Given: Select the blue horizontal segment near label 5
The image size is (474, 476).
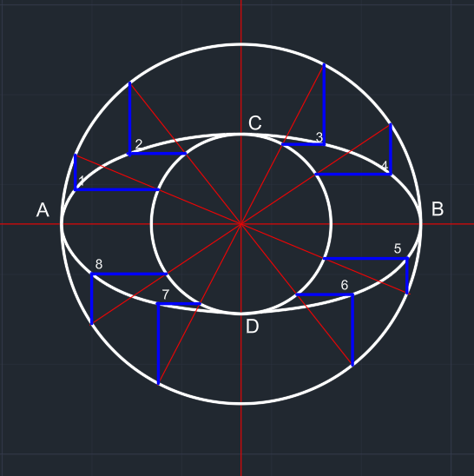Looking at the screenshot, I should (x=365, y=259).
